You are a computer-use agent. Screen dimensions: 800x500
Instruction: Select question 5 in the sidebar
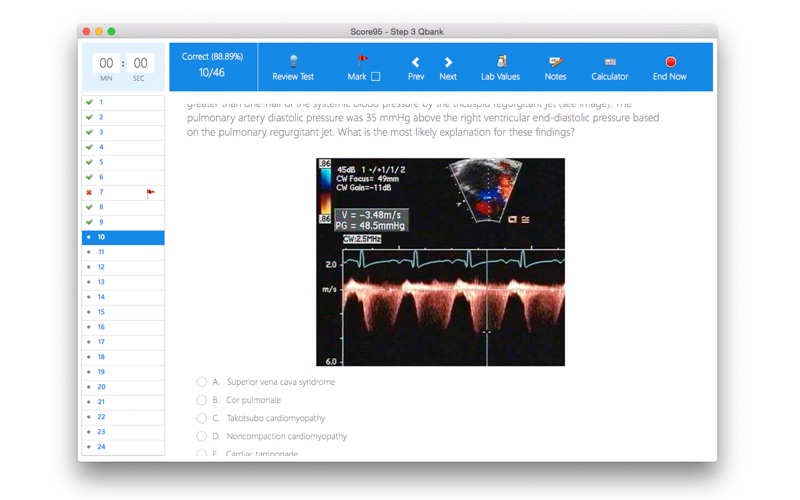123,162
